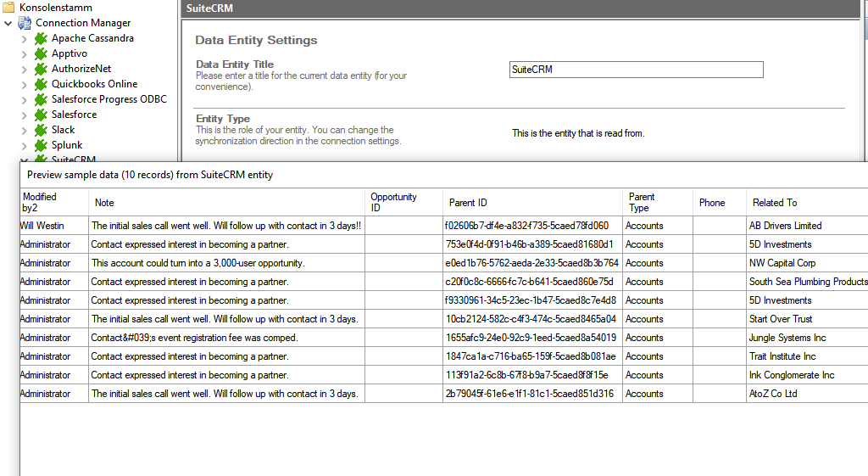Click the Related To column header
868x476 pixels.
(774, 203)
